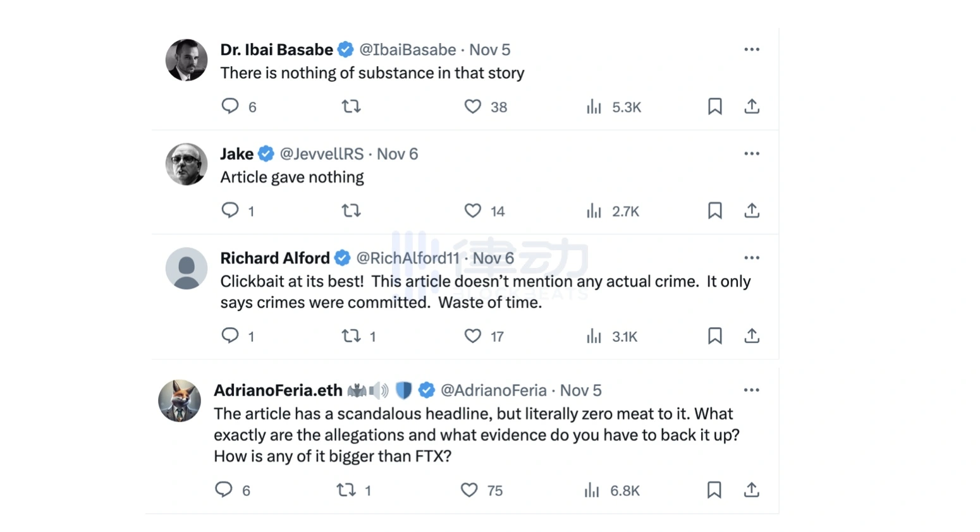The width and height of the screenshot is (980, 532).
Task: Bookmark AdrianoFeria.eth's tweet
Action: pyautogui.click(x=714, y=490)
